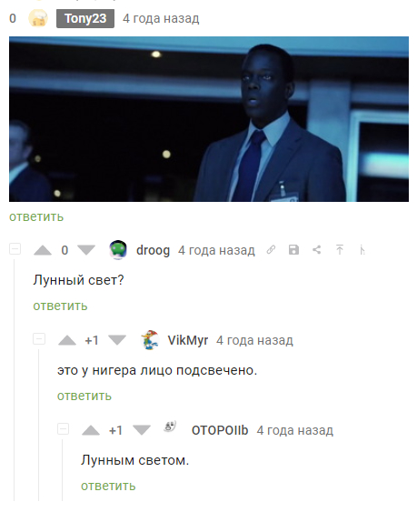The width and height of the screenshot is (417, 532).
Task: Downvote VikMyr's comment
Action: pos(117,340)
